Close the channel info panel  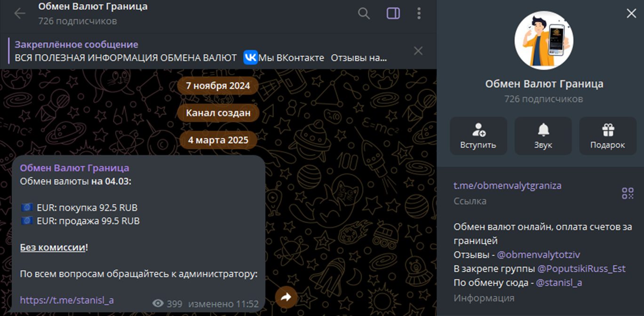coord(631,14)
